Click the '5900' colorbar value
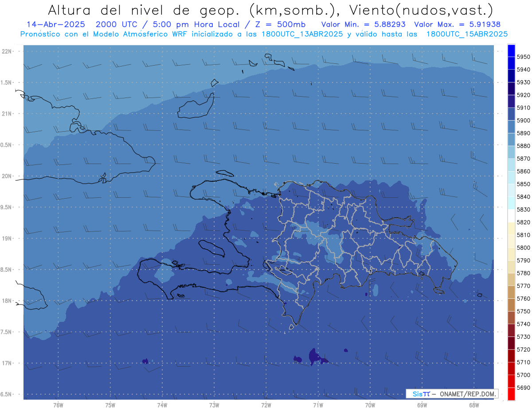 coord(524,120)
